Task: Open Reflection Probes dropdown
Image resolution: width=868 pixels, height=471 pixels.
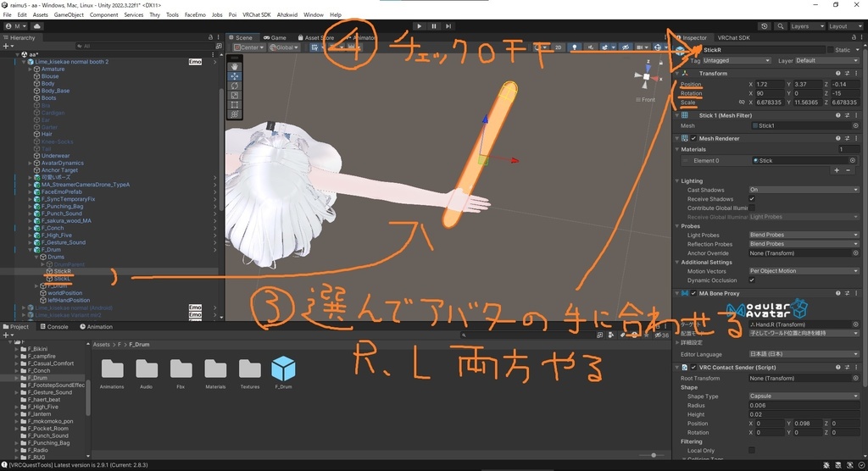Action: tap(804, 244)
